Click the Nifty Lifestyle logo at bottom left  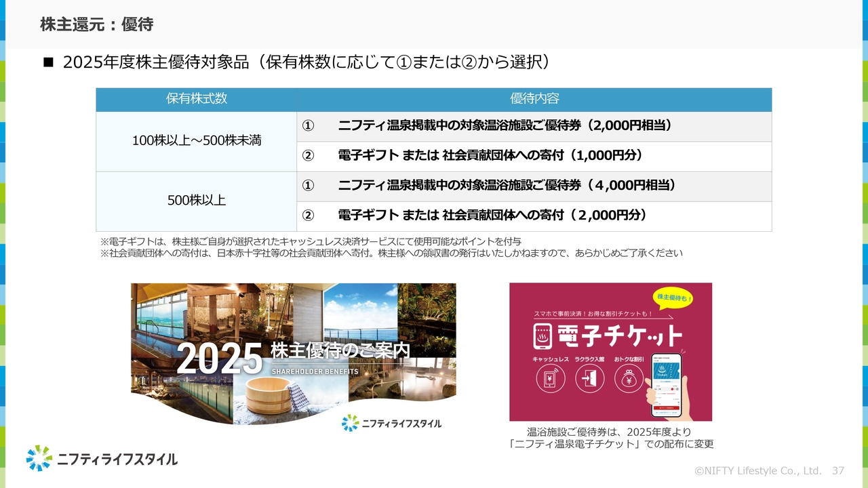click(102, 459)
